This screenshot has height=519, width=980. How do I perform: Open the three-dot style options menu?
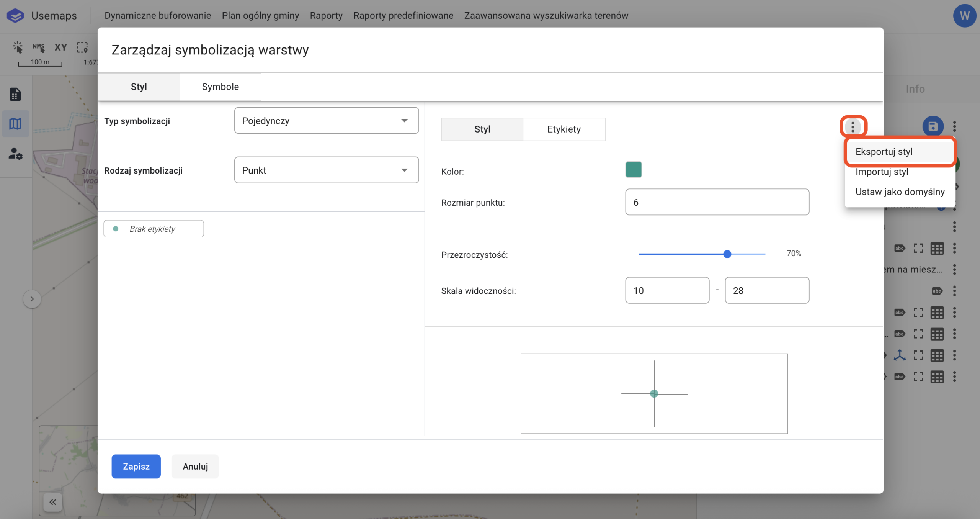pyautogui.click(x=853, y=127)
